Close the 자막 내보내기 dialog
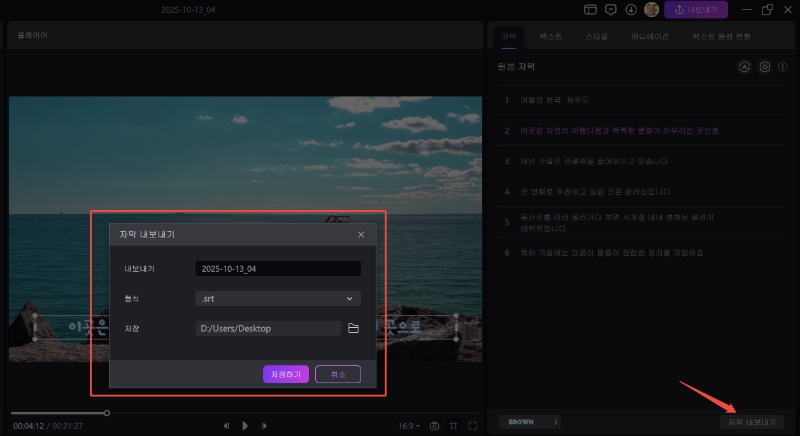This screenshot has width=800, height=436. pos(361,235)
